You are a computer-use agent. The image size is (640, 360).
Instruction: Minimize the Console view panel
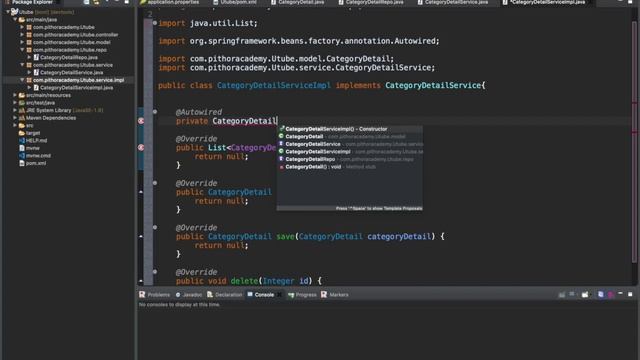coord(620,294)
